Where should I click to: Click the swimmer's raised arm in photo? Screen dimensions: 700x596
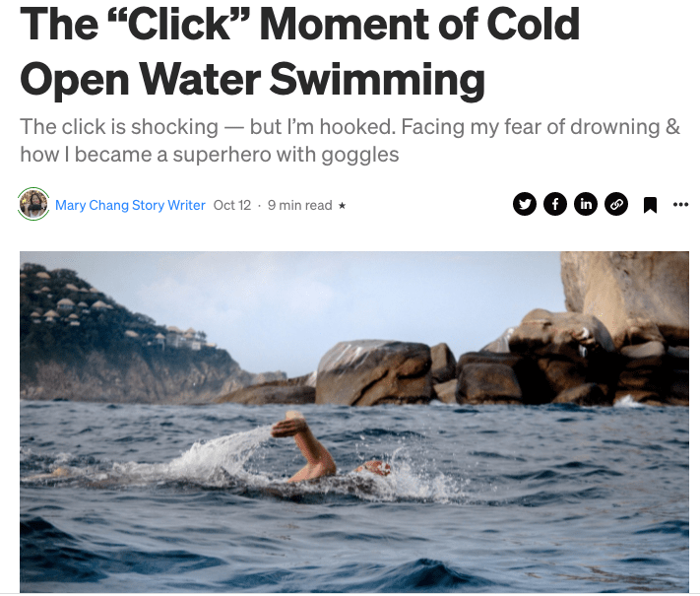(x=304, y=446)
